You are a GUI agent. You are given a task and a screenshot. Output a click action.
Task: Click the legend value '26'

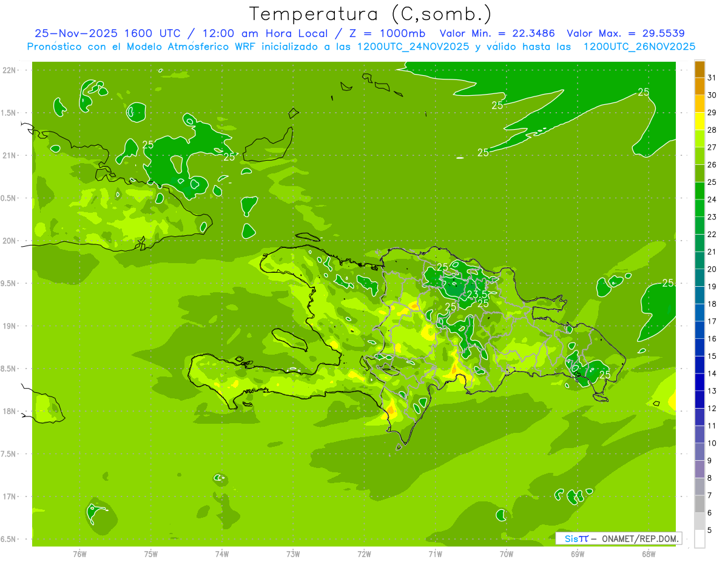click(712, 164)
